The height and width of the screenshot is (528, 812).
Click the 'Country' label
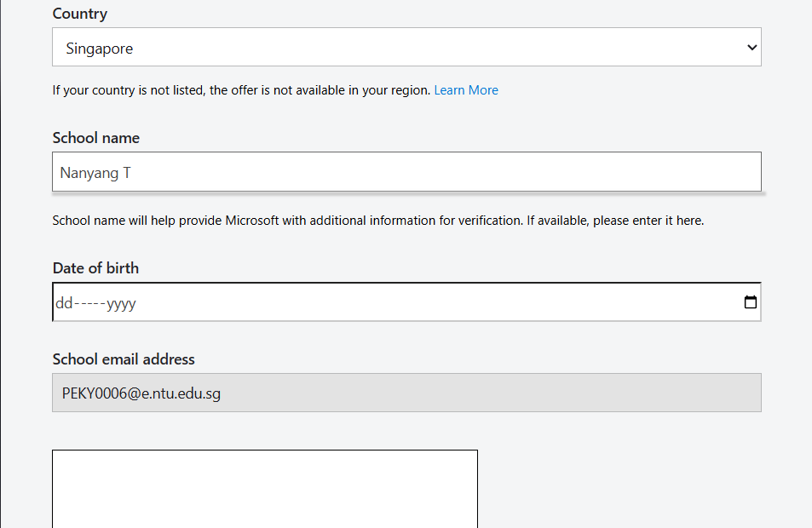click(80, 14)
